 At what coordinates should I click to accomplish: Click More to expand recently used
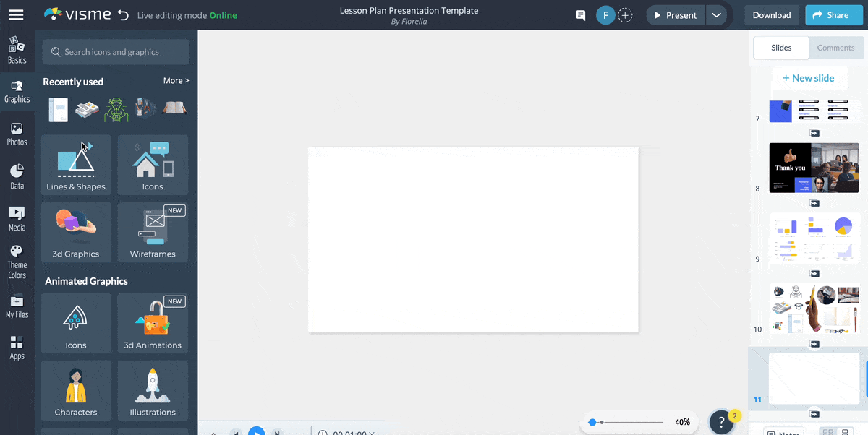coord(176,81)
